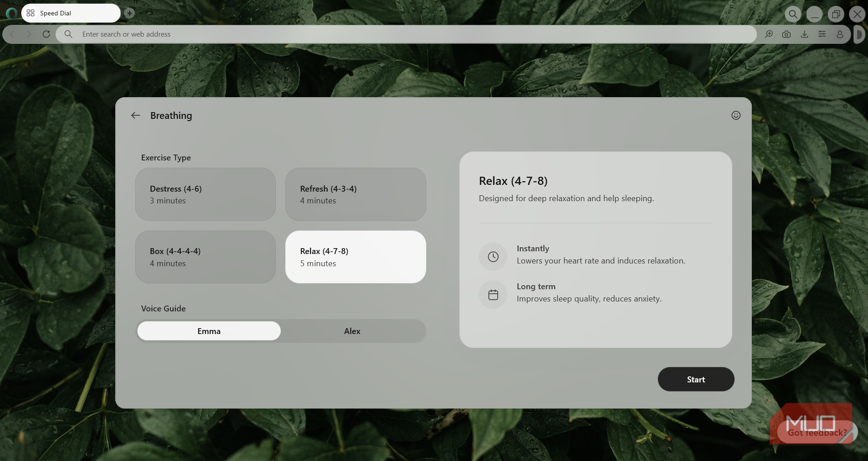Take a snapshot with the camera icon
The height and width of the screenshot is (461, 868).
tap(787, 34)
